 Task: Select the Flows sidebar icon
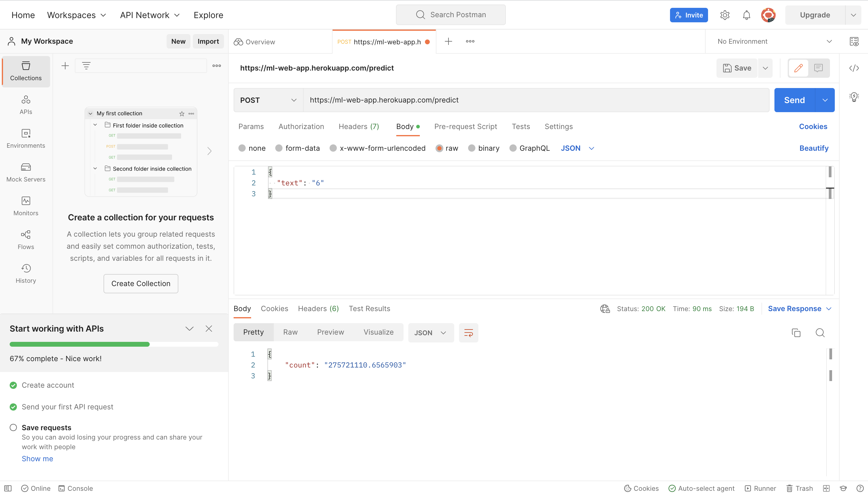[x=26, y=239]
